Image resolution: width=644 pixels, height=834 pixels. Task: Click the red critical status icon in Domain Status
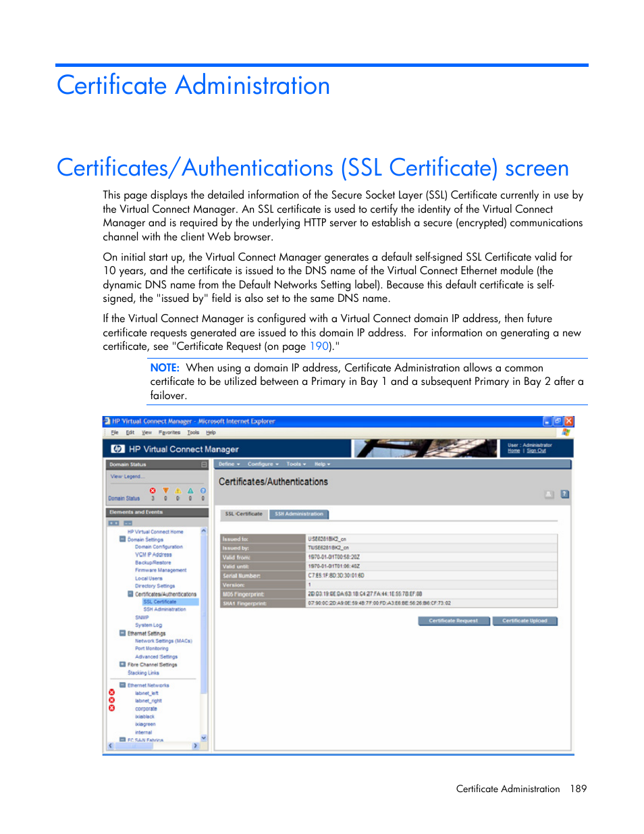[x=153, y=491]
